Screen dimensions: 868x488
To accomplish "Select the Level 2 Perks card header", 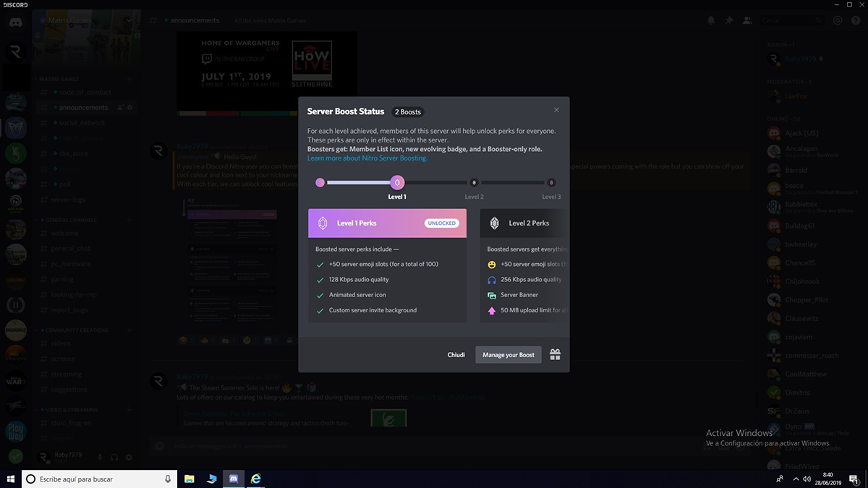I will 524,223.
